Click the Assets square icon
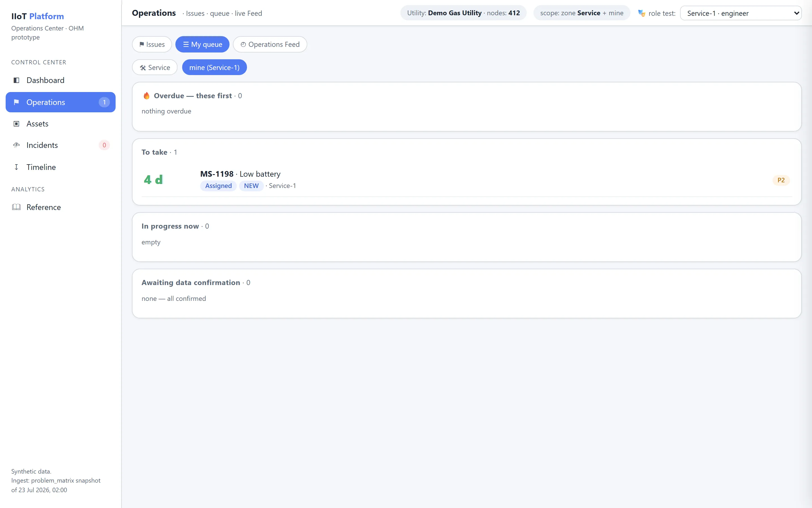The height and width of the screenshot is (508, 812). tap(16, 124)
